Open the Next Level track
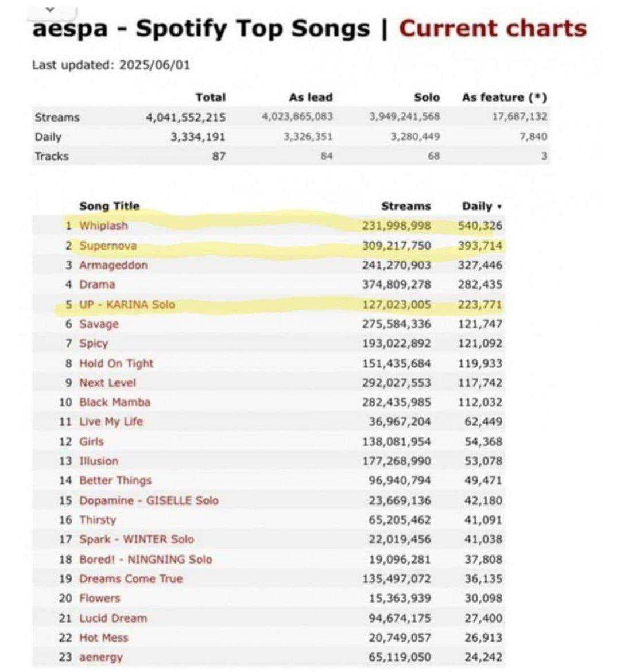This screenshot has width=620, height=672. click(x=107, y=383)
